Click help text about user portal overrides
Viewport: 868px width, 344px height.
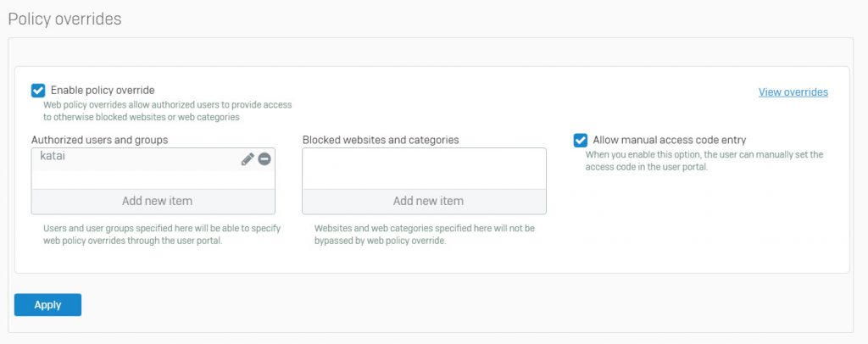162,235
